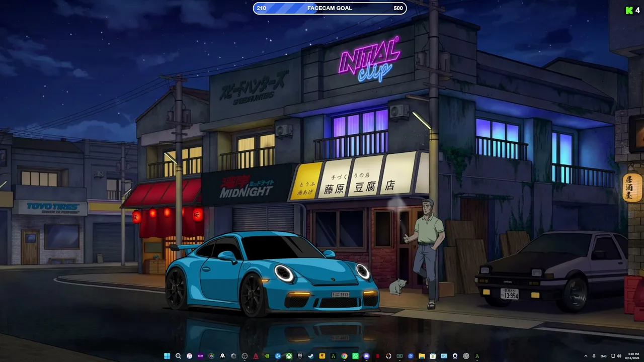The height and width of the screenshot is (362, 644).
Task: Open the red triangle app icon
Action: click(x=256, y=356)
